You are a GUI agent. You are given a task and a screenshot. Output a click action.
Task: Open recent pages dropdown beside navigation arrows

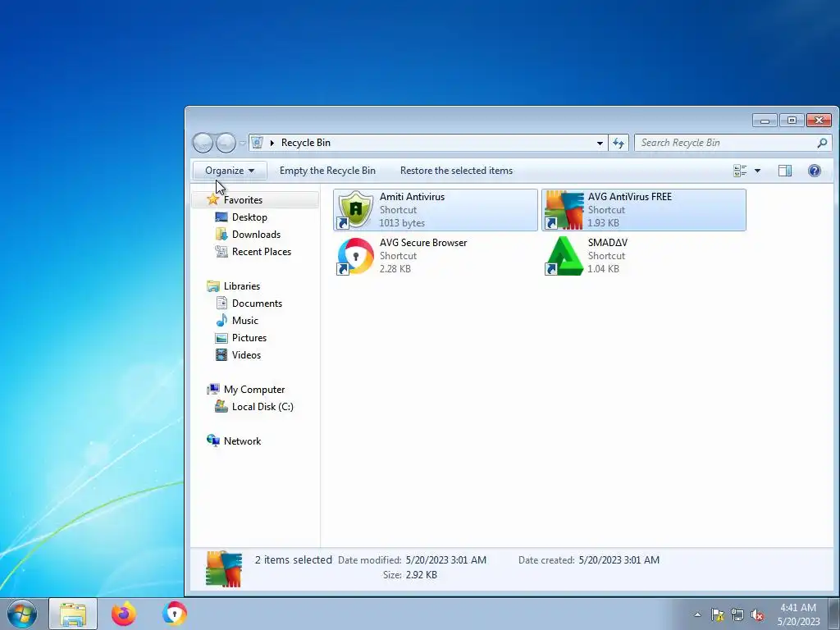coord(242,143)
